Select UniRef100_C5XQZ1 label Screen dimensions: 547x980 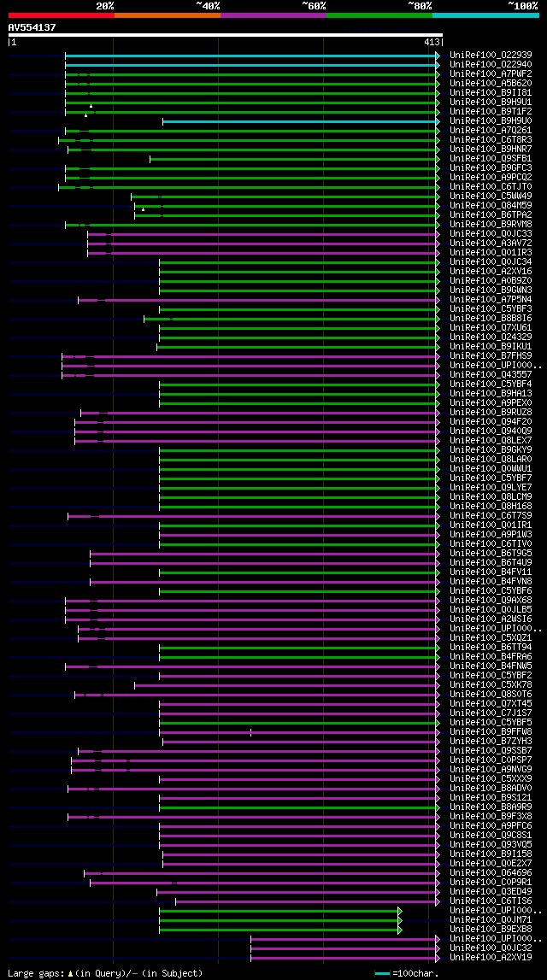[x=491, y=638]
